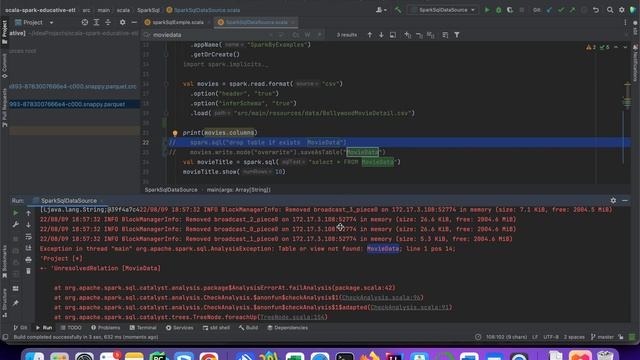Rerun program in Run panel
The image size is (640, 360).
point(16,213)
